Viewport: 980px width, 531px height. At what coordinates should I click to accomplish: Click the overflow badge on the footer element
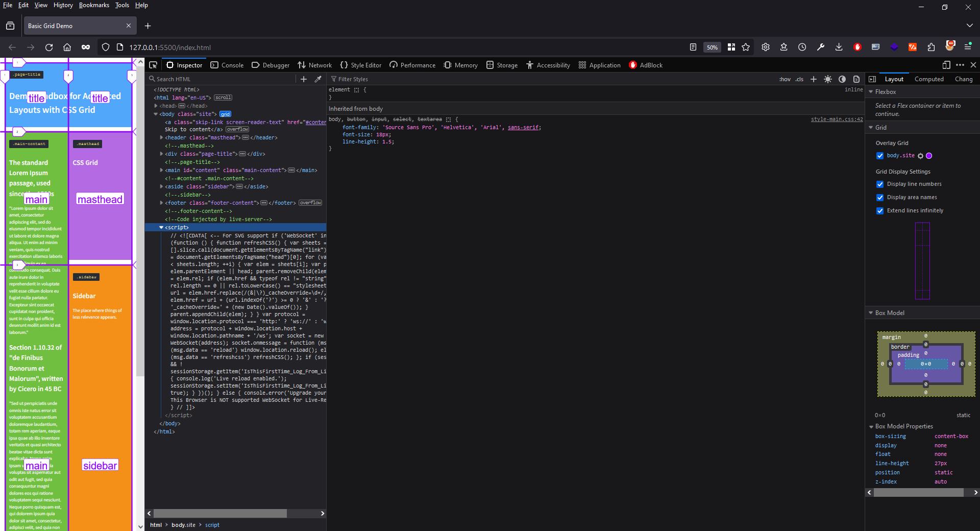click(310, 203)
